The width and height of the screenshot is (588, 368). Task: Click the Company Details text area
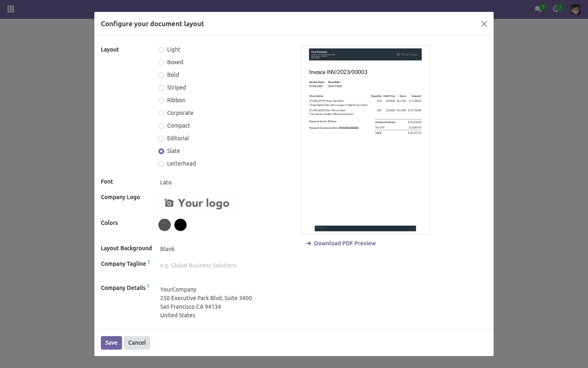(223, 303)
